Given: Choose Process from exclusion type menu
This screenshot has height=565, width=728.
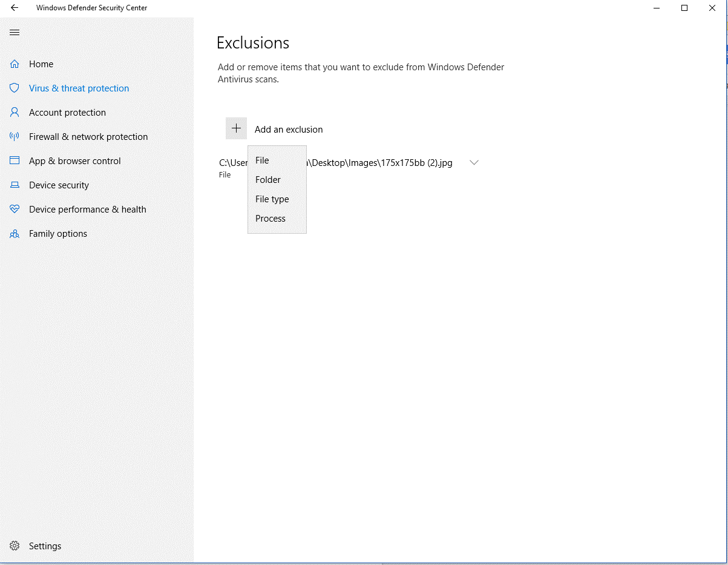Looking at the screenshot, I should click(277, 219).
